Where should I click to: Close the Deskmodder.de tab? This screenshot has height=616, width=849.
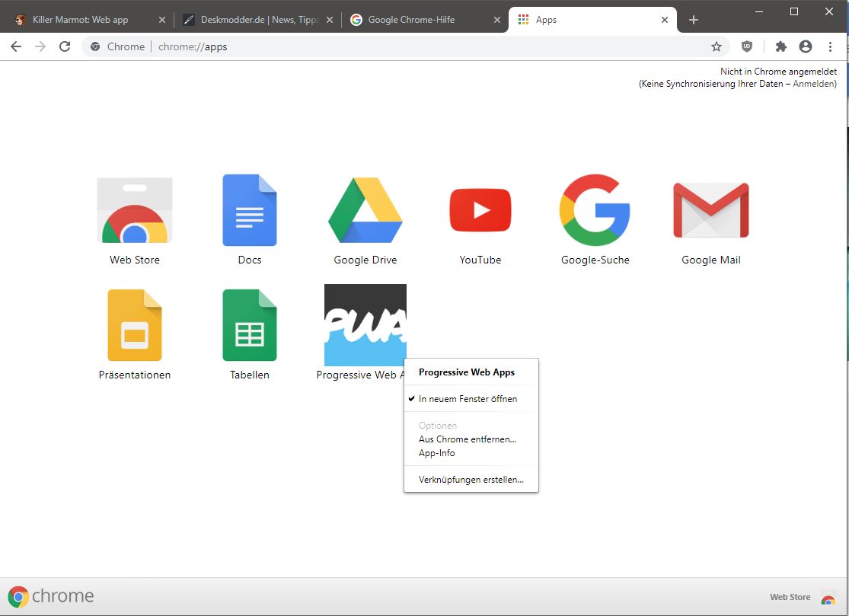pos(330,20)
